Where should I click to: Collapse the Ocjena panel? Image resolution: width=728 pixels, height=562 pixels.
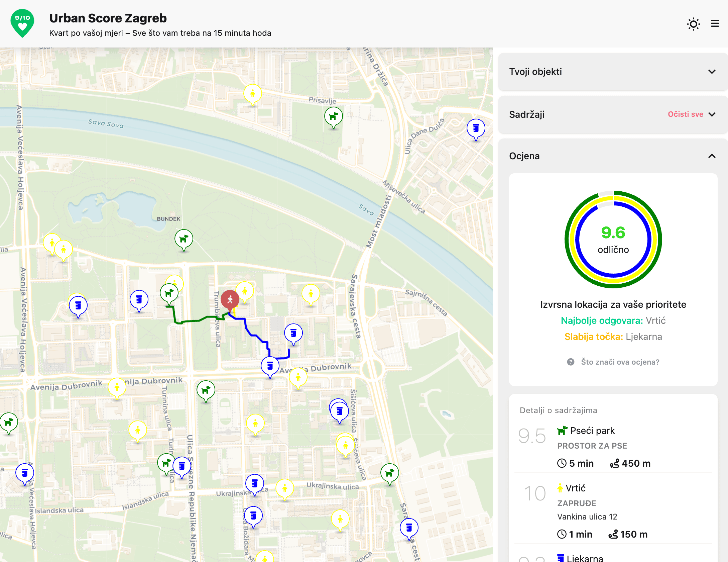[712, 156]
